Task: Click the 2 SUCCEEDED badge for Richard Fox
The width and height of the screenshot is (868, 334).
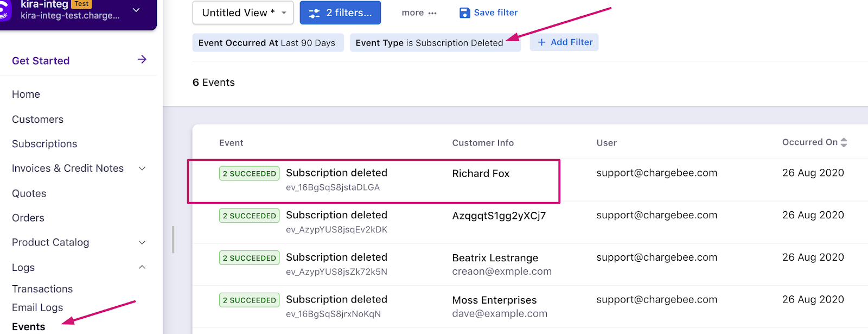Action: click(250, 173)
